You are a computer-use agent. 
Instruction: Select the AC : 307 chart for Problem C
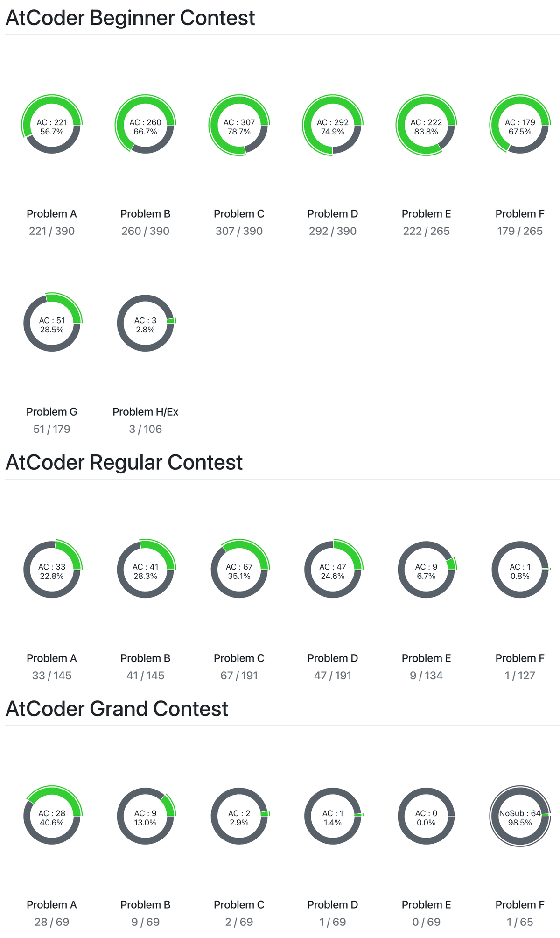239,125
